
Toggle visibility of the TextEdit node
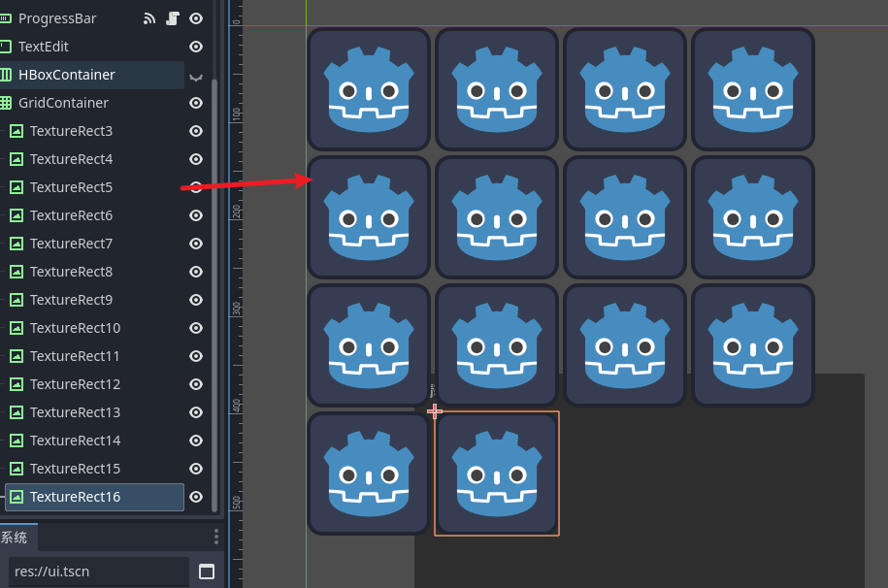196,47
